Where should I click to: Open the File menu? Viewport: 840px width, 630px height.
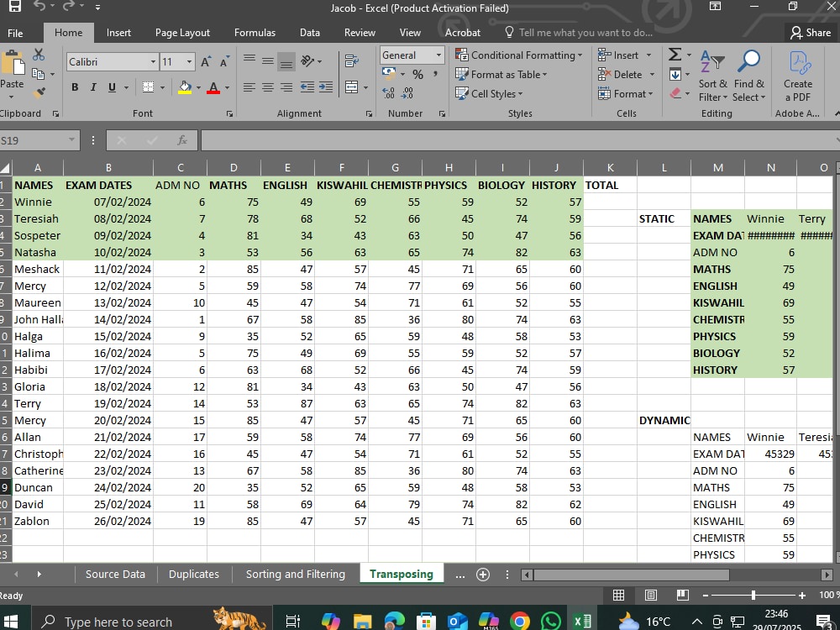(x=15, y=33)
